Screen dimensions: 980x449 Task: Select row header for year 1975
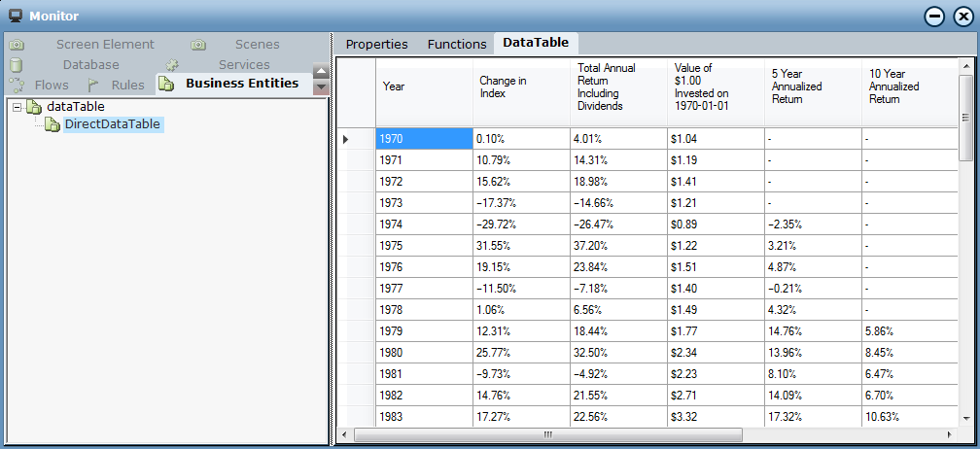[356, 246]
